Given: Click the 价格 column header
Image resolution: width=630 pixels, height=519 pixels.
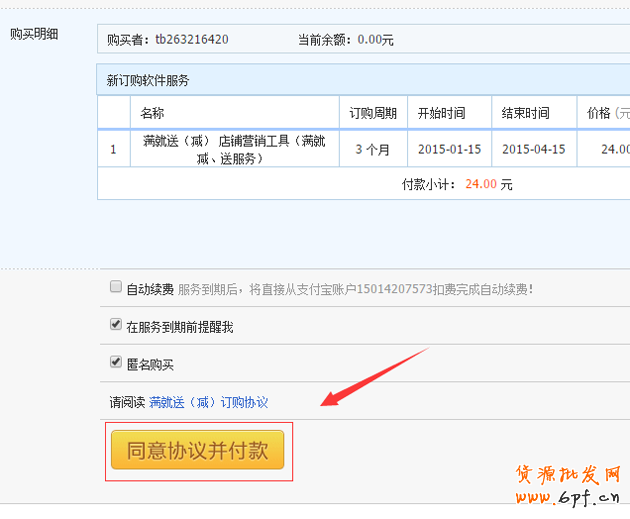Looking at the screenshot, I should 606,113.
